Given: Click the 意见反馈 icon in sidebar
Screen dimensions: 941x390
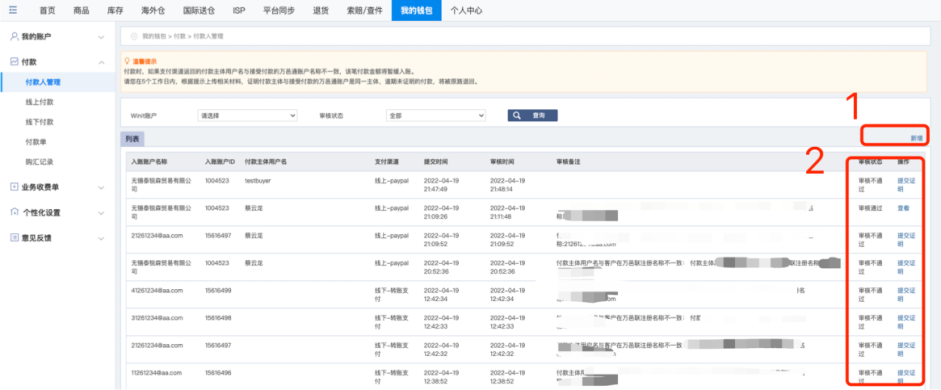Looking at the screenshot, I should click(x=14, y=238).
